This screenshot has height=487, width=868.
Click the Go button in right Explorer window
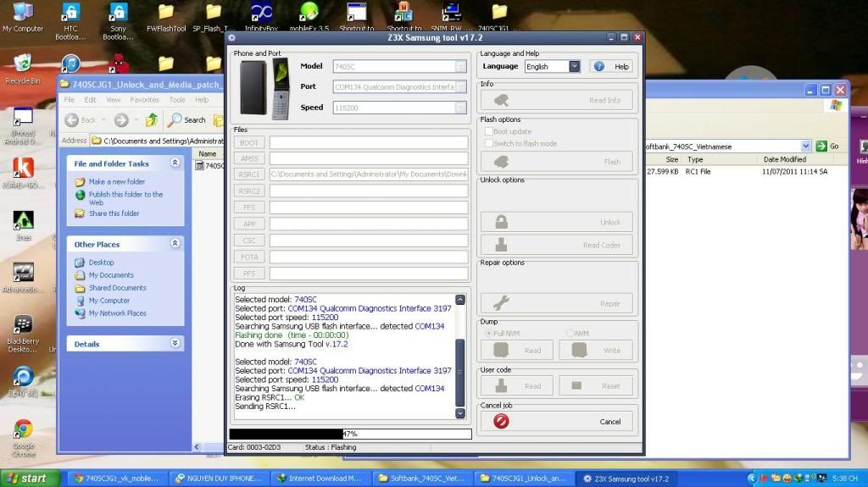tap(827, 146)
